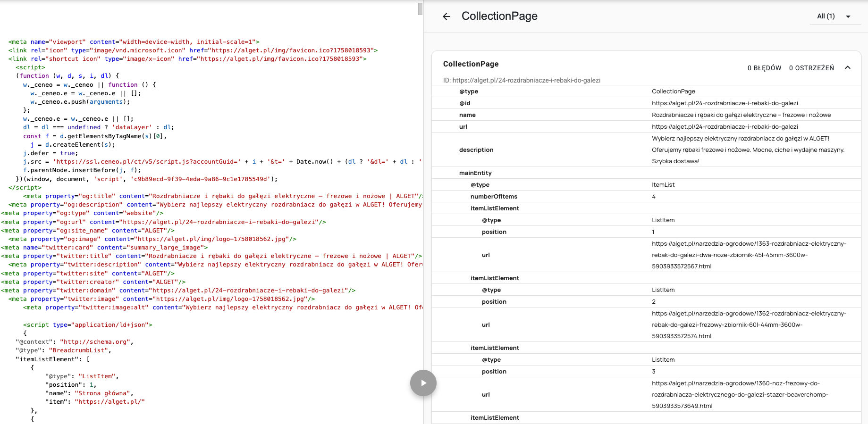
Task: Click the list item URL containing "1360-noz-frezowy"
Action: [740, 394]
